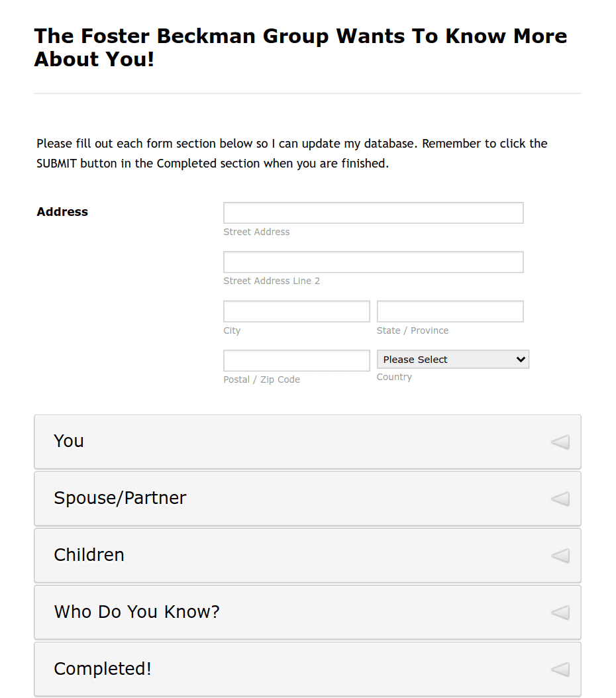Select Please Select in the Country combo box
Screen dimensions: 616x698
452,359
